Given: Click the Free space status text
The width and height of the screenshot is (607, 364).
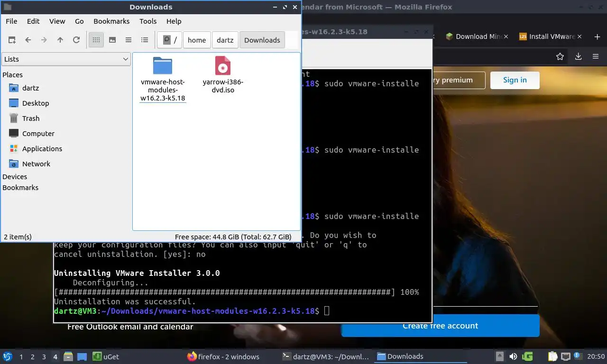Looking at the screenshot, I should point(233,237).
